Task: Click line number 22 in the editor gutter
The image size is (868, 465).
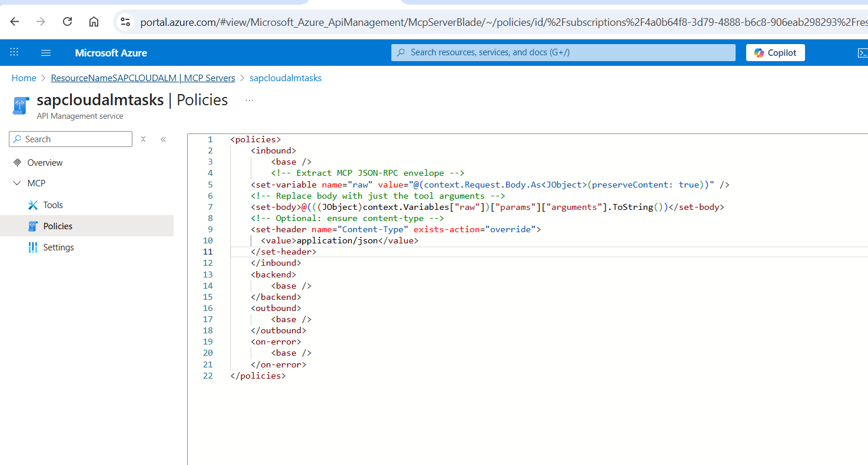Action: pyautogui.click(x=208, y=376)
